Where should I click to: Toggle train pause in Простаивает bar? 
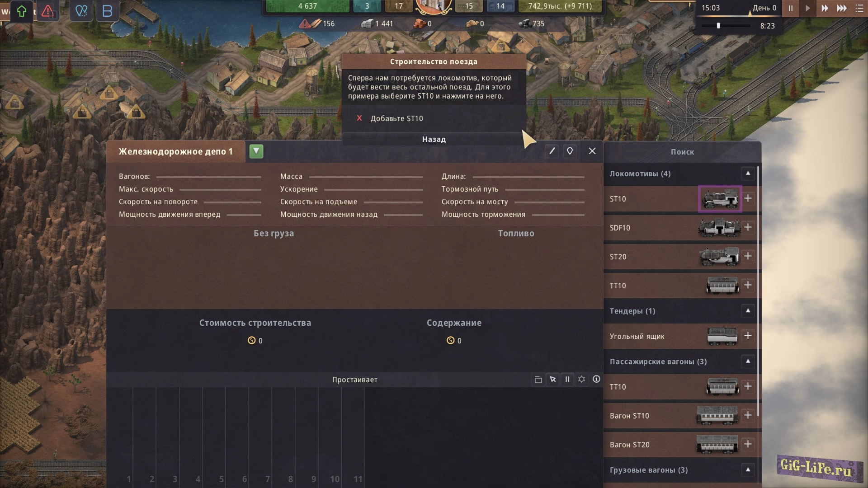(x=567, y=380)
